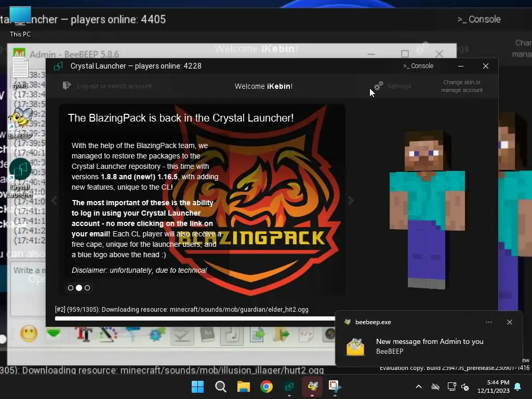Click the send file icon in BeeBEEP toolbar
The height and width of the screenshot is (399, 532).
258,335
